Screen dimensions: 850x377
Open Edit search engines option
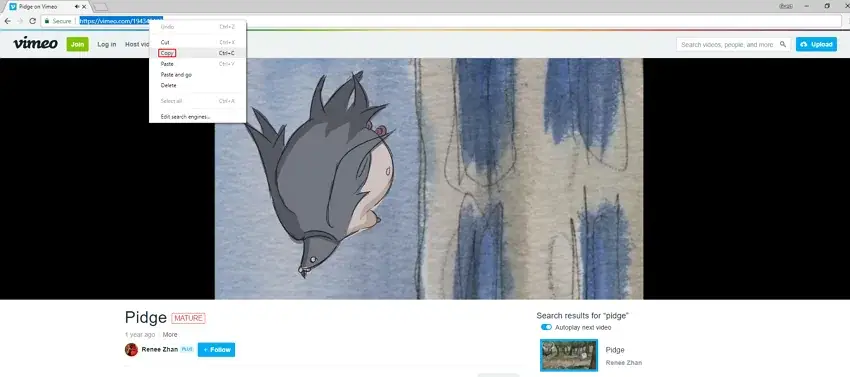click(185, 117)
